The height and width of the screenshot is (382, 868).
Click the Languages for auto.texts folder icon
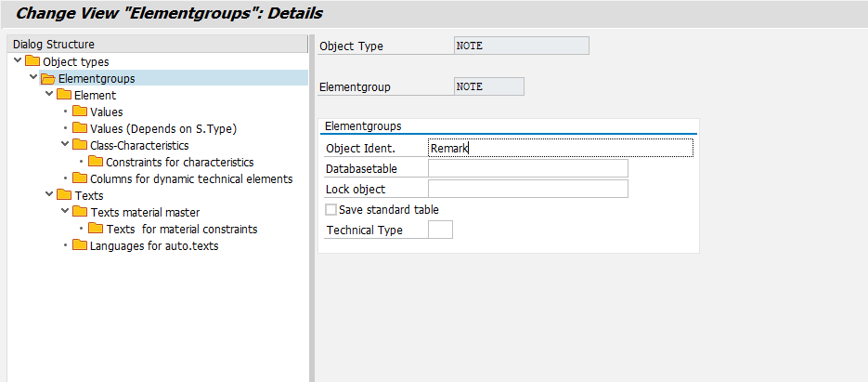tap(80, 245)
